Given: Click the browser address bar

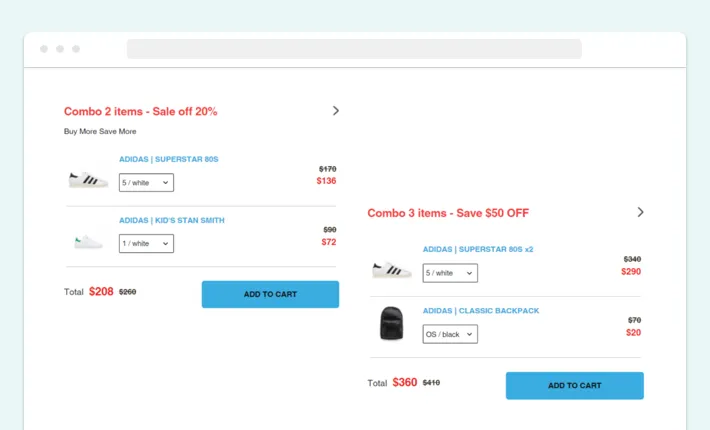Looking at the screenshot, I should (354, 49).
